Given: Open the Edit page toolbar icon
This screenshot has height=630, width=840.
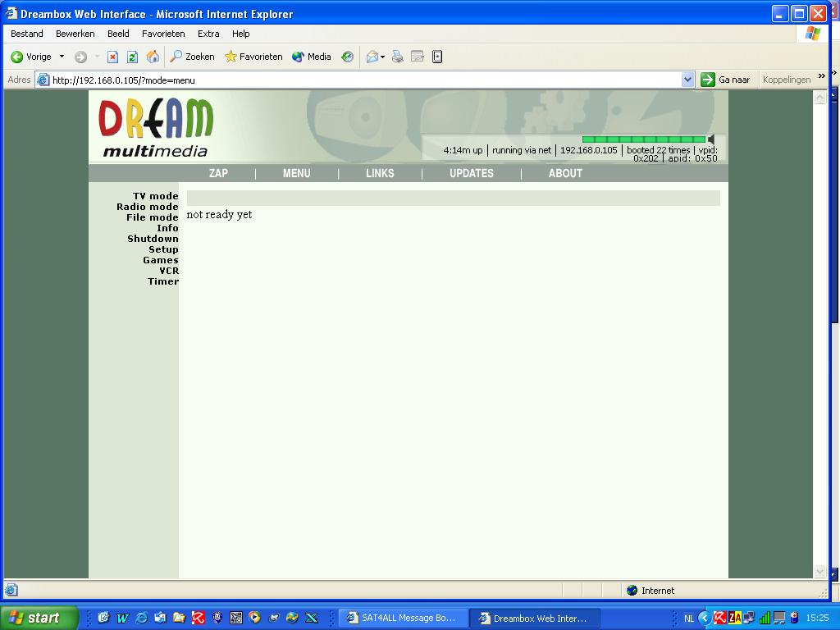Looking at the screenshot, I should click(x=418, y=57).
